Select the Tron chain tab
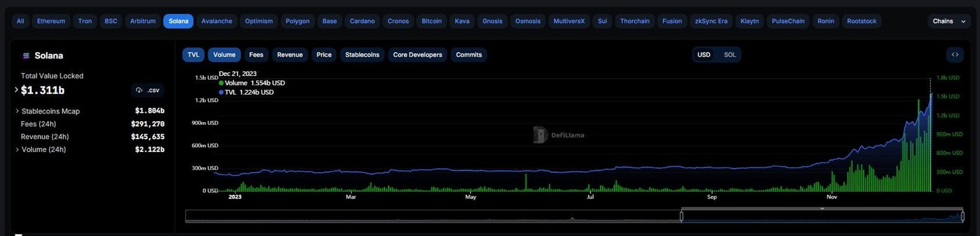The width and height of the screenshot is (980, 236). (85, 21)
